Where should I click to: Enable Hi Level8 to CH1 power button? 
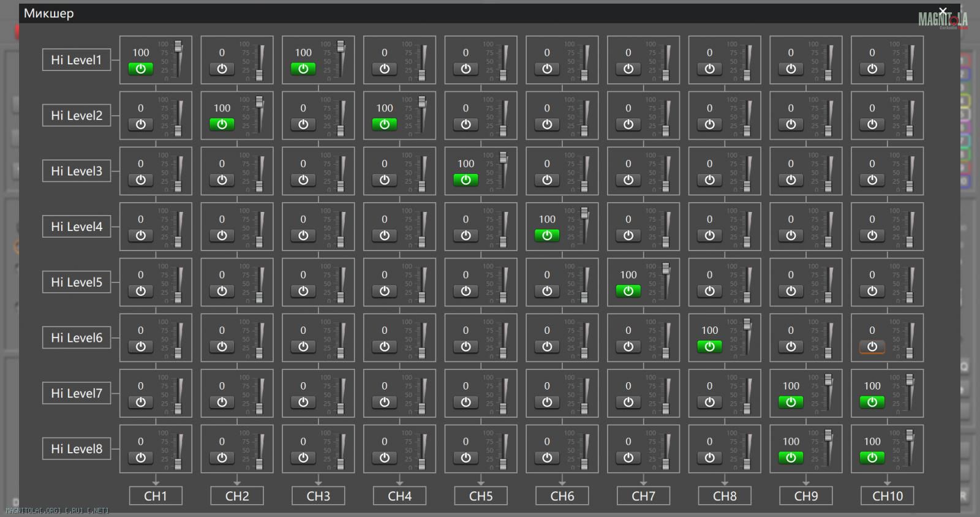pyautogui.click(x=141, y=458)
